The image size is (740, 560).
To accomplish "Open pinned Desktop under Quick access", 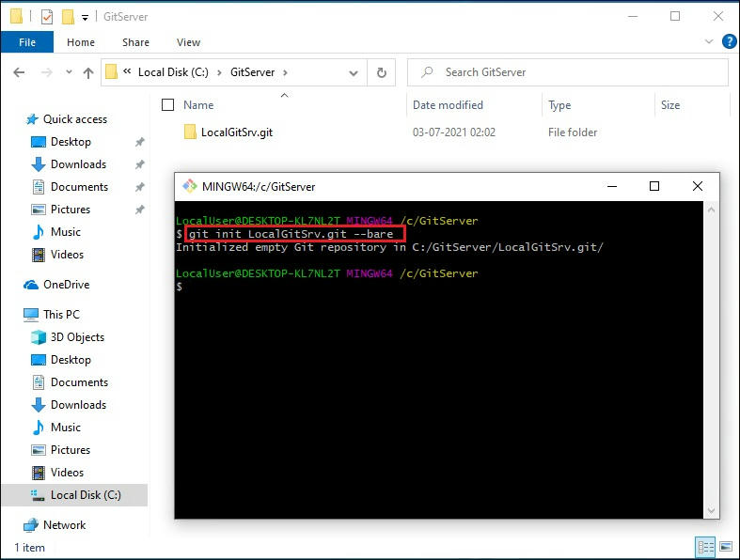I will 71,142.
